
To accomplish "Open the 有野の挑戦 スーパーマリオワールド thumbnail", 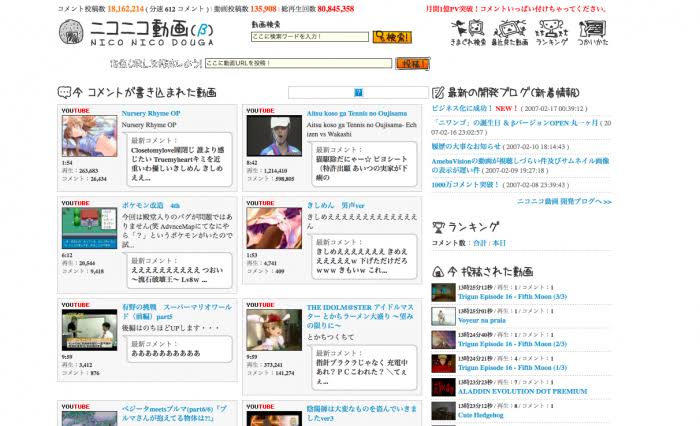I will pos(89,330).
